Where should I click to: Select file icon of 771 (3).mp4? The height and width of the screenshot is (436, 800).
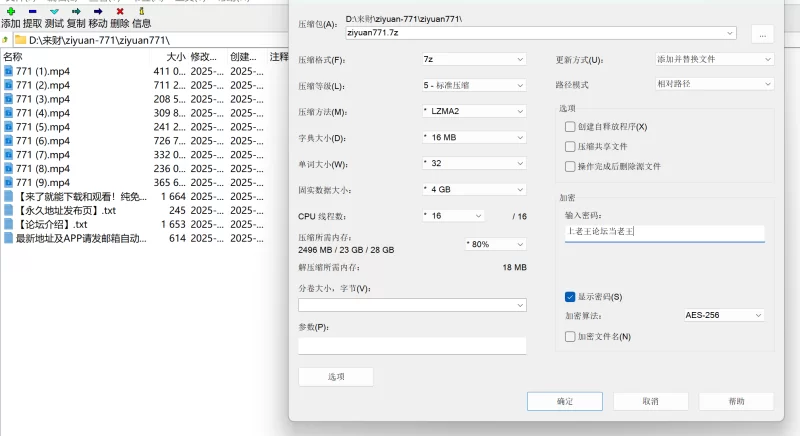click(8, 99)
